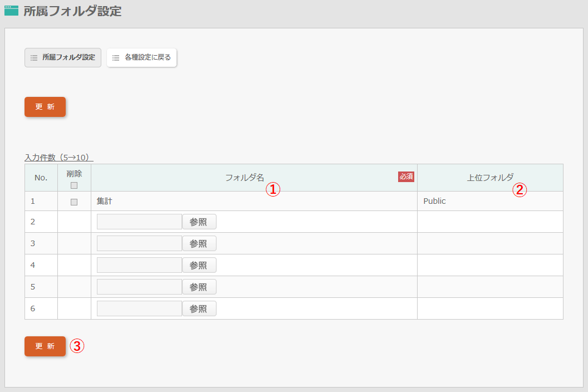Toggle the select-all 削除 checkbox in header
Screen dimensions: 588x392
coord(74,185)
